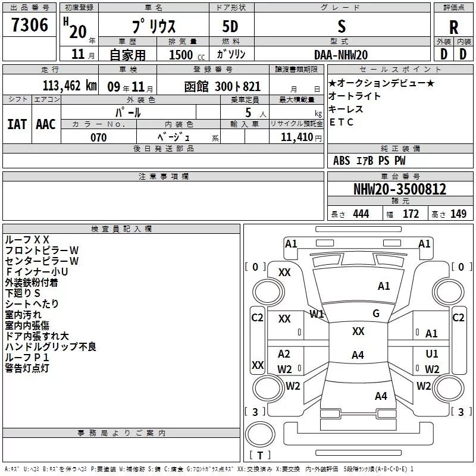Click the interior grade D under 内装
The width and height of the screenshot is (476, 476).
pyautogui.click(x=463, y=54)
